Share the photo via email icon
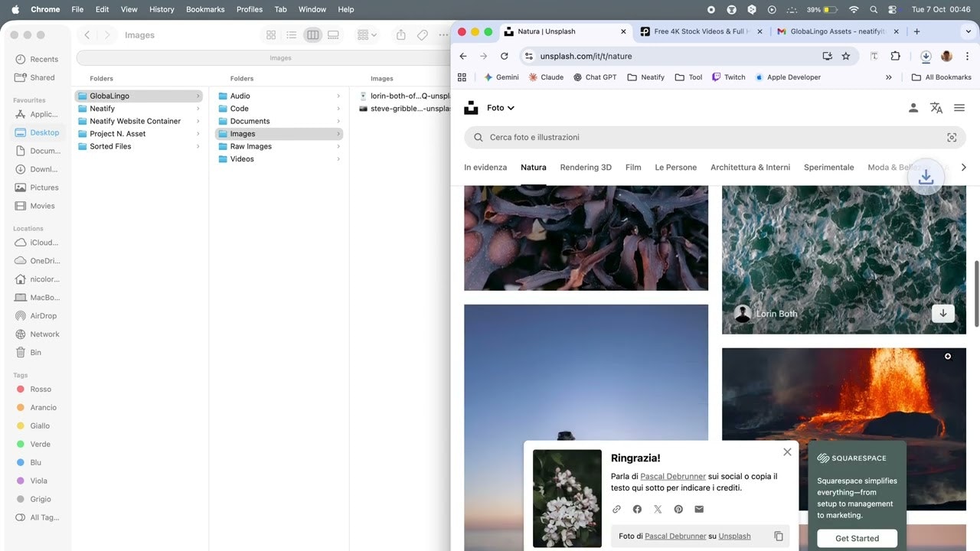Image resolution: width=980 pixels, height=551 pixels. (698, 509)
